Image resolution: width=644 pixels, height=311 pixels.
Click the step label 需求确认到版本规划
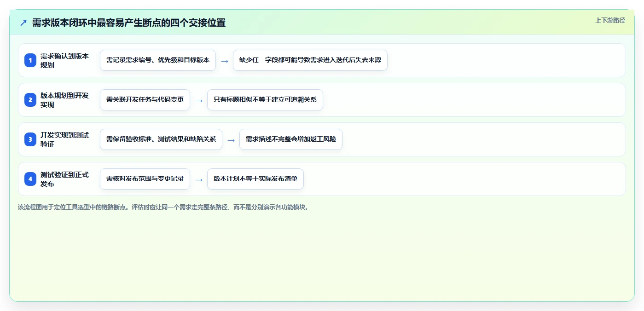coord(64,60)
